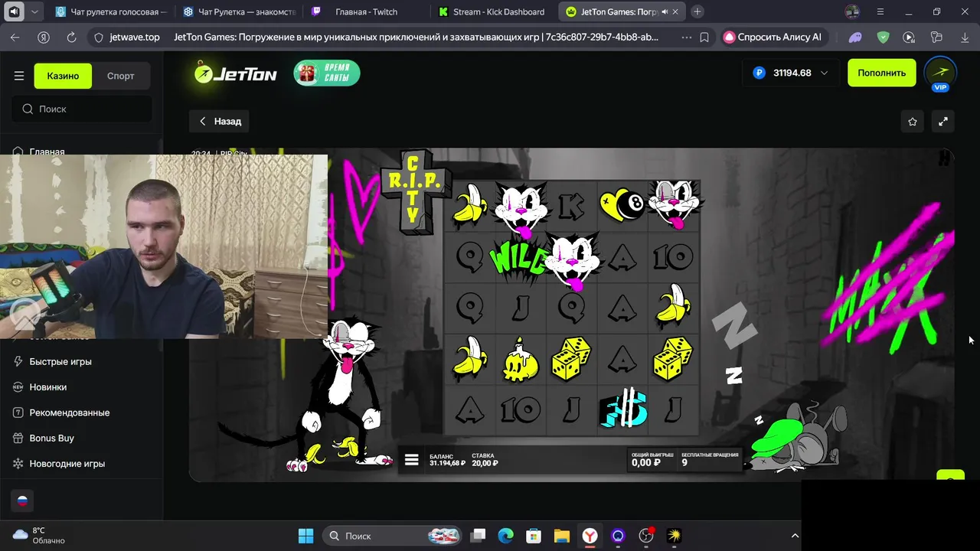Viewport: 980px width, 551px height.
Task: Open the weather widget 8°C Облачно
Action: coord(40,536)
